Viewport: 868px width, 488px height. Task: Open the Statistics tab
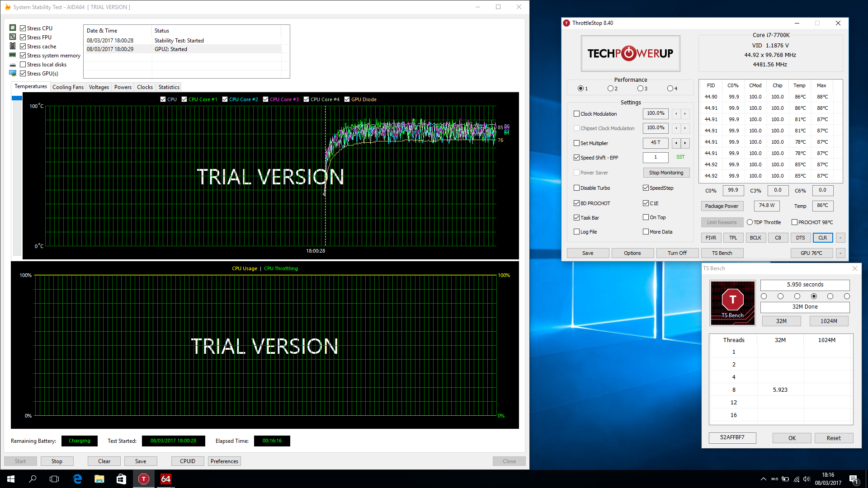169,87
